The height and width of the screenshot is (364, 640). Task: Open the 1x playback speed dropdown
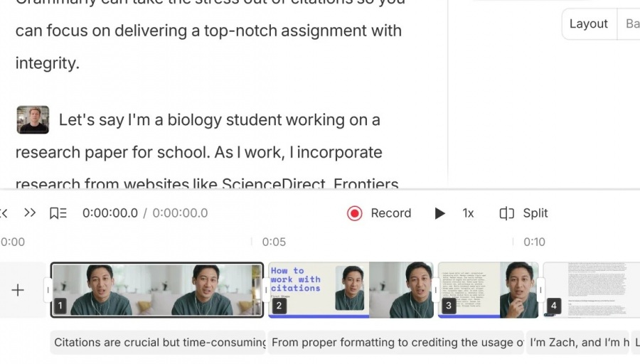468,213
